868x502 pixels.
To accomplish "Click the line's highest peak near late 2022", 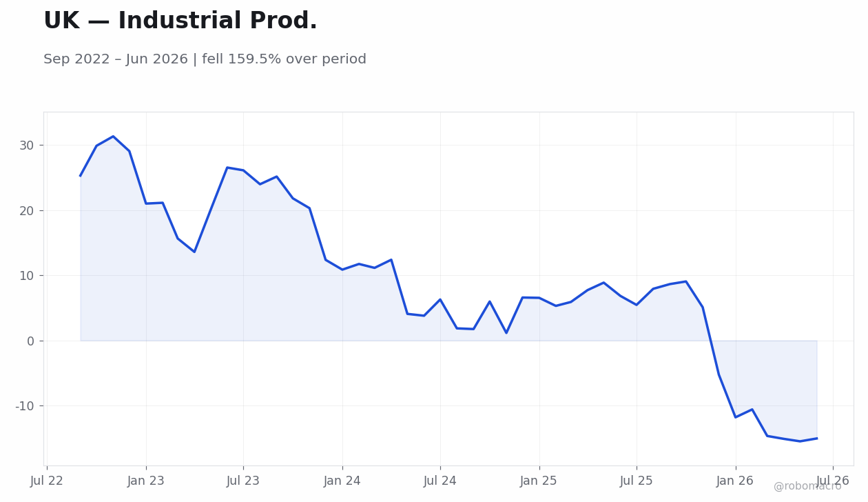I will [x=114, y=137].
